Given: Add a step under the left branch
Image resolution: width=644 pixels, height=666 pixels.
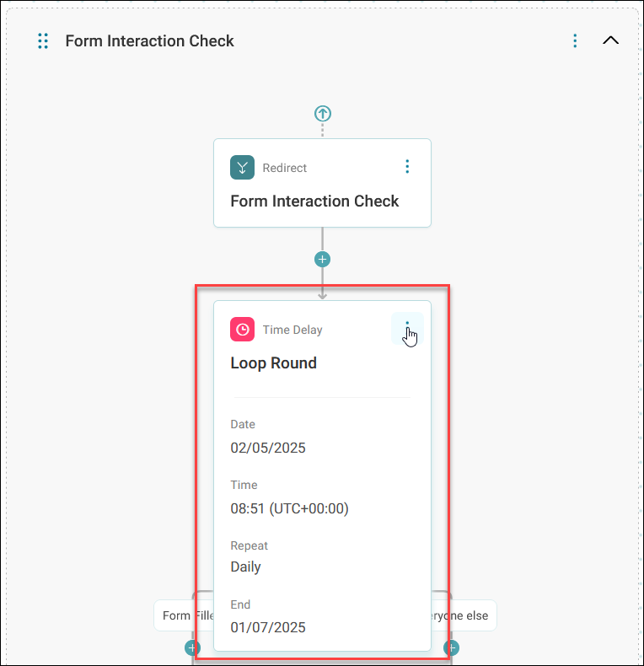Looking at the screenshot, I should (x=192, y=648).
